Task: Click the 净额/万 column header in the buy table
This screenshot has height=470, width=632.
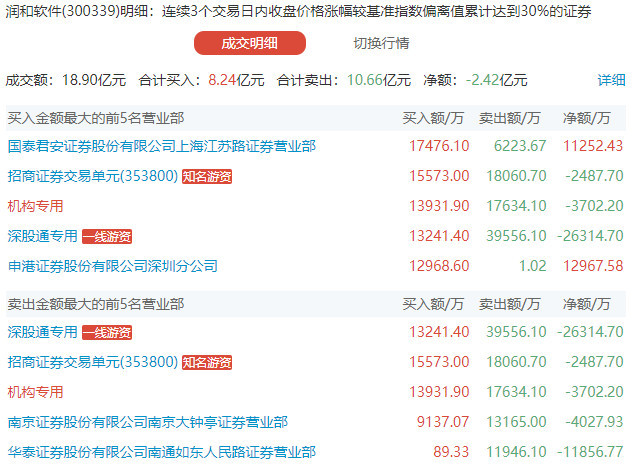Action: pos(586,118)
